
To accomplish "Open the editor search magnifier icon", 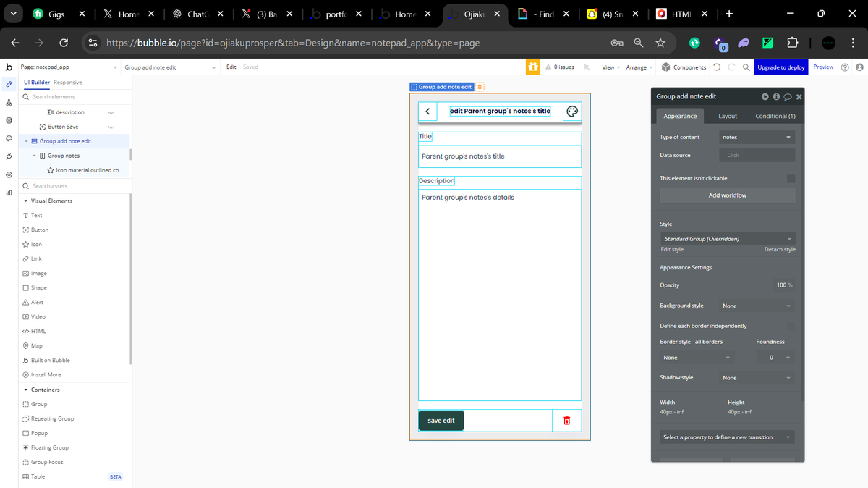I will pos(746,67).
